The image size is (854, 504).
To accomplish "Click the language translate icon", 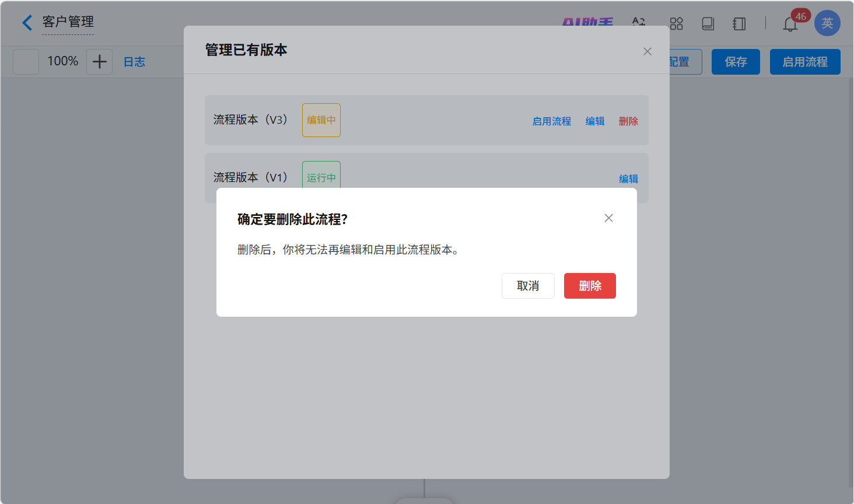I will tap(639, 22).
